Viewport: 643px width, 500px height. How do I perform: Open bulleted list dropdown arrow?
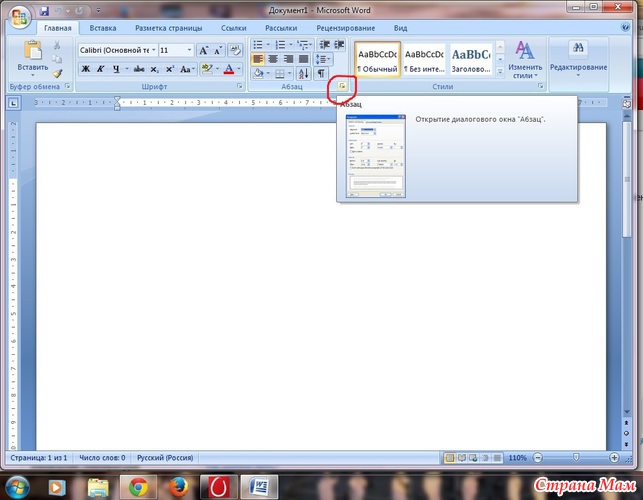pos(268,45)
